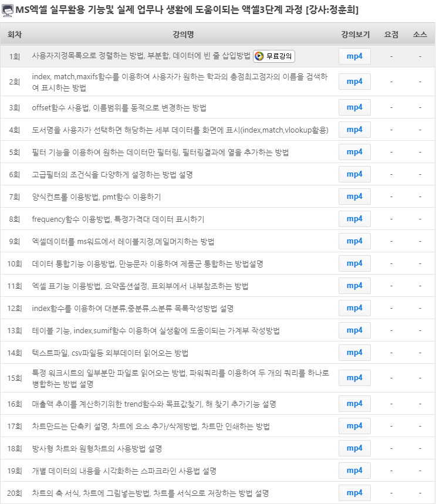Select the 차트의 축 서식 lecture title

pos(150,493)
